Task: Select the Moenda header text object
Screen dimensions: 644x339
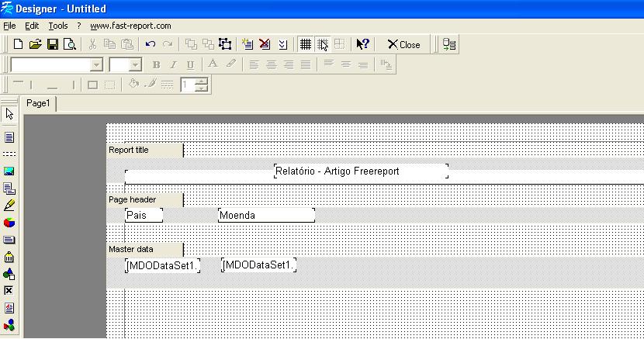Action: tap(266, 215)
